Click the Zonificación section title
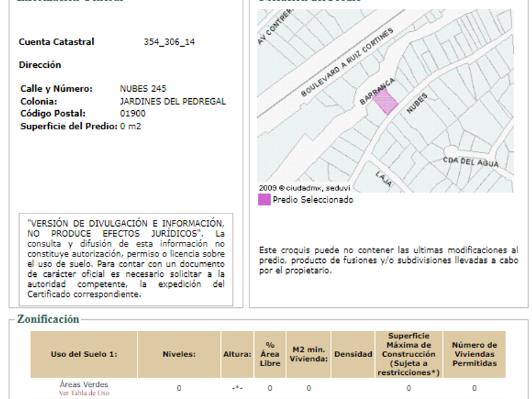Screen dimensions: 532x399 tap(48, 319)
